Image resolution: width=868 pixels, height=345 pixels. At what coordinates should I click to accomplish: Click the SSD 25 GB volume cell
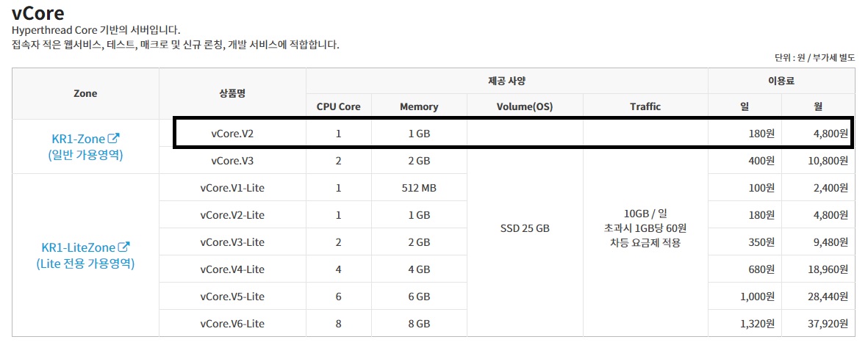pos(525,228)
